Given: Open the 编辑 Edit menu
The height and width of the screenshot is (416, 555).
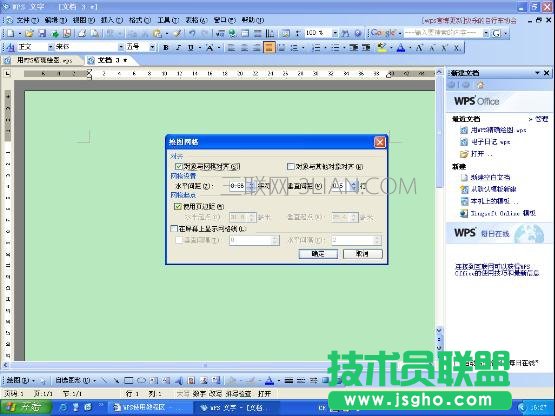Looking at the screenshot, I should [56, 20].
